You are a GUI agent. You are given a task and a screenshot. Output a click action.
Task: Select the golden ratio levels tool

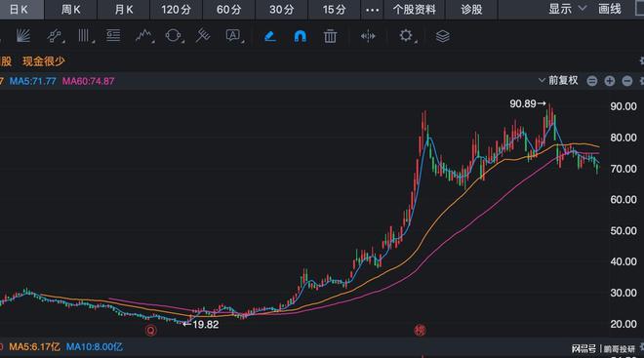click(x=113, y=36)
